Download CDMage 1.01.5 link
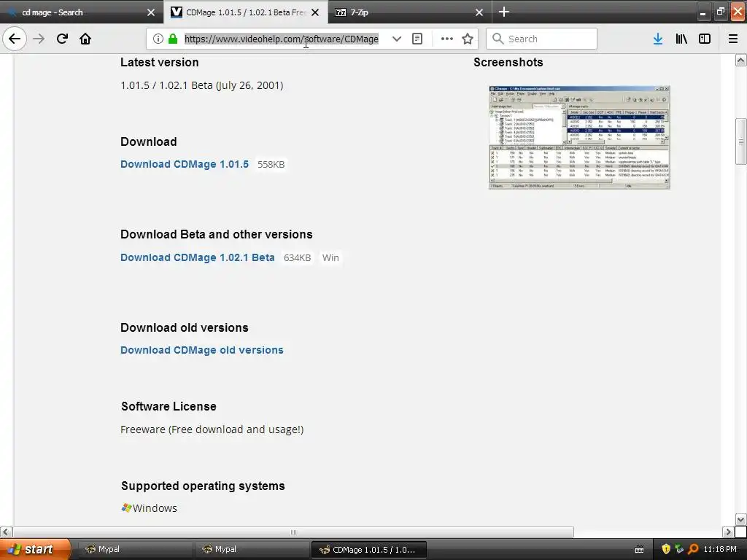Image resolution: width=747 pixels, height=560 pixels. coord(185,164)
